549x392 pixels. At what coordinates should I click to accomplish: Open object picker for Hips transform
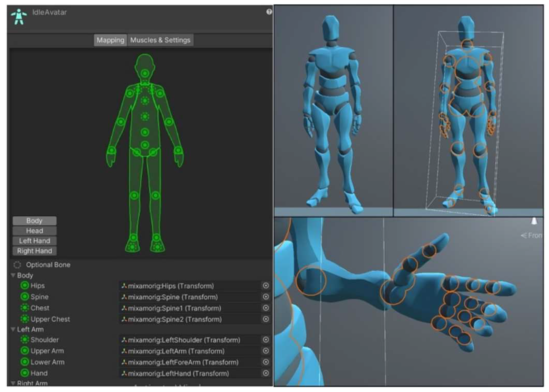click(x=266, y=286)
